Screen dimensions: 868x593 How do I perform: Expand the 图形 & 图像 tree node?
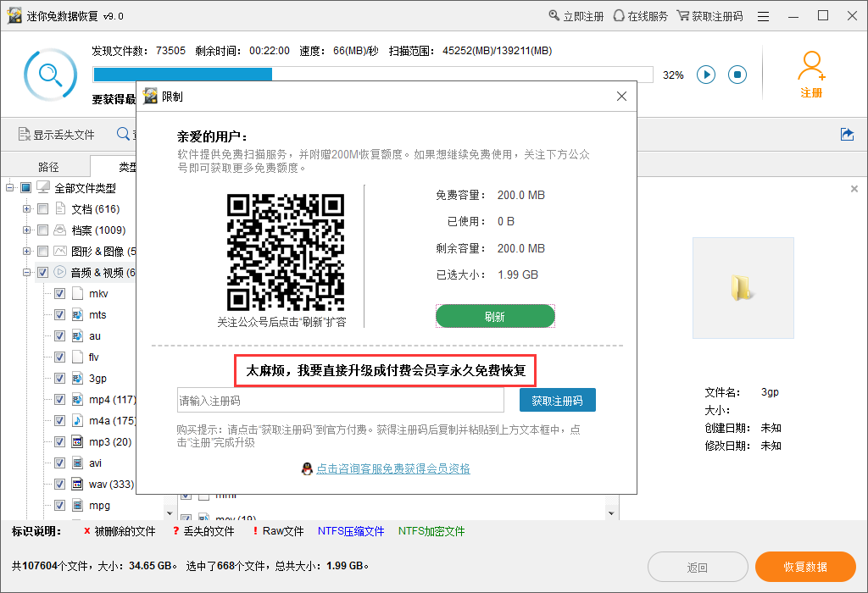[x=26, y=251]
